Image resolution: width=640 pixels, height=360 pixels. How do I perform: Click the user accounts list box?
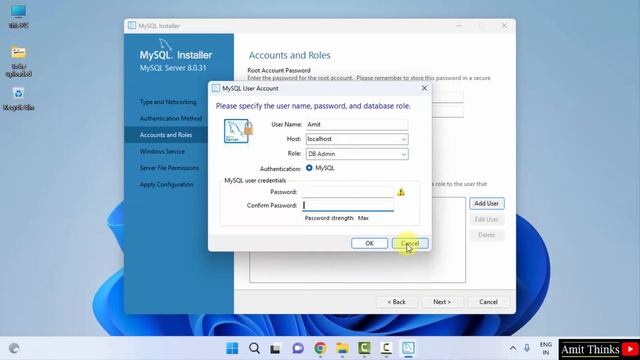click(358, 240)
